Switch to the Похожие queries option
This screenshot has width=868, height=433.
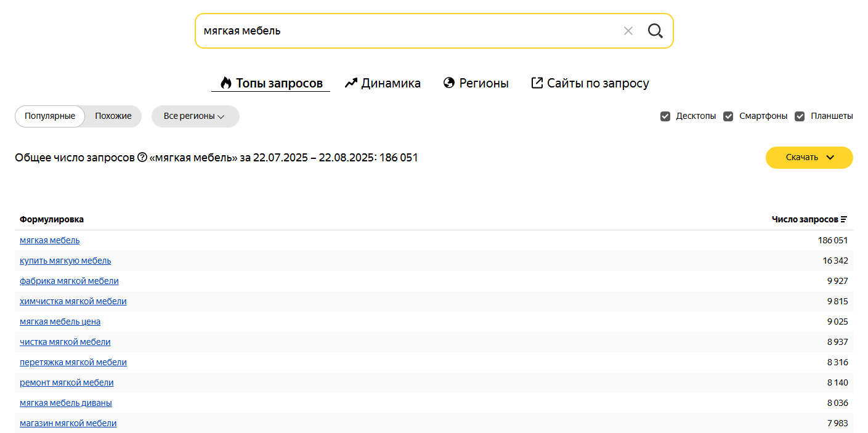tap(113, 116)
